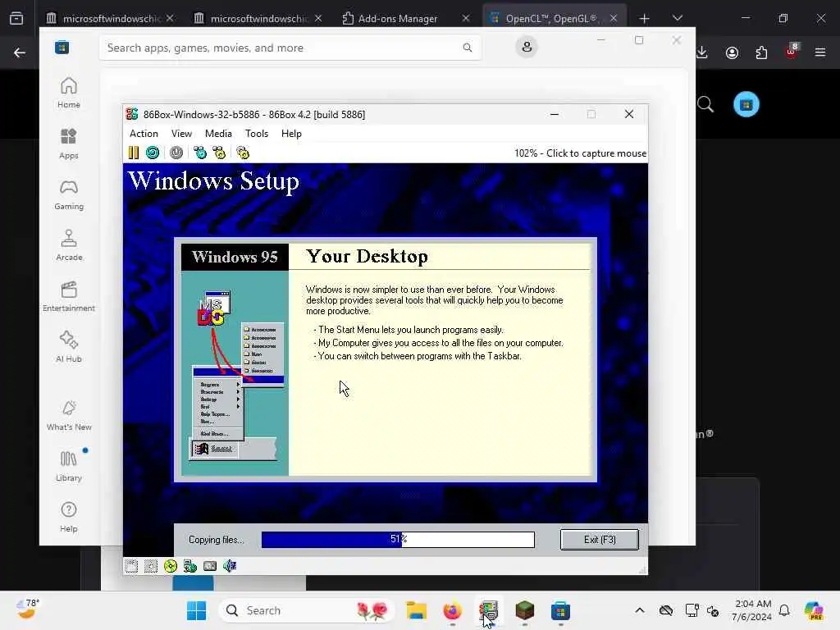This screenshot has width=840, height=630.
Task: Open Gaming section in Microsoft Store sidebar
Action: point(69,195)
